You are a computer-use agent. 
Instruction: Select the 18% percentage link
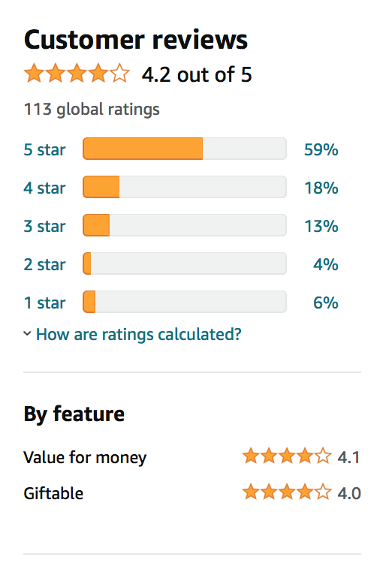tap(321, 188)
